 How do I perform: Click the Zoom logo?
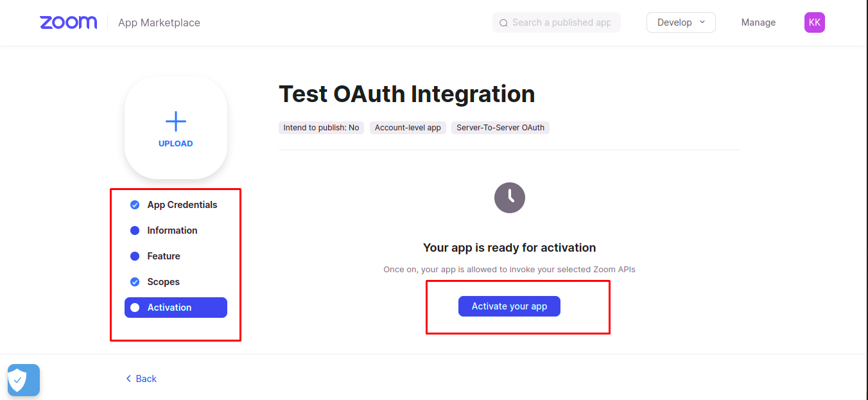68,22
